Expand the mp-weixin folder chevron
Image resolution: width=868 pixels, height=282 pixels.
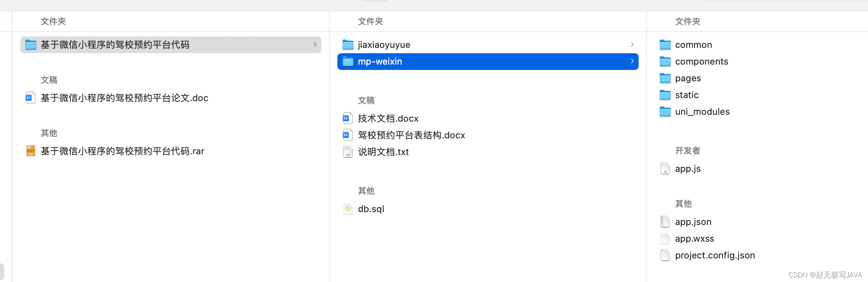pos(632,61)
